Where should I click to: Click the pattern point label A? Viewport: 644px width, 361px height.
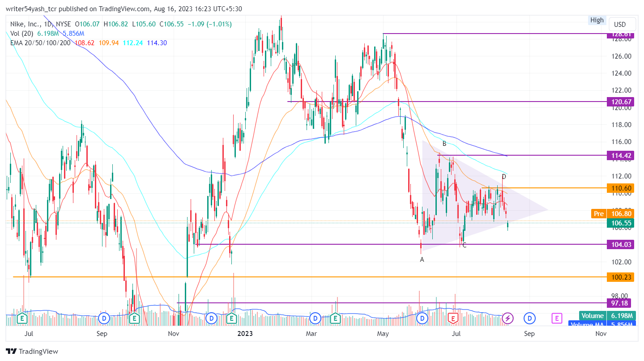click(x=422, y=259)
